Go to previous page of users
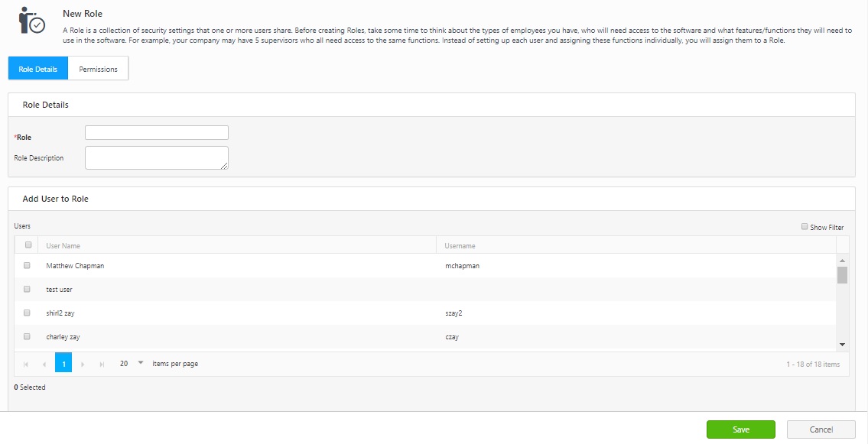Viewport: 868px width, 444px height. pos(44,364)
